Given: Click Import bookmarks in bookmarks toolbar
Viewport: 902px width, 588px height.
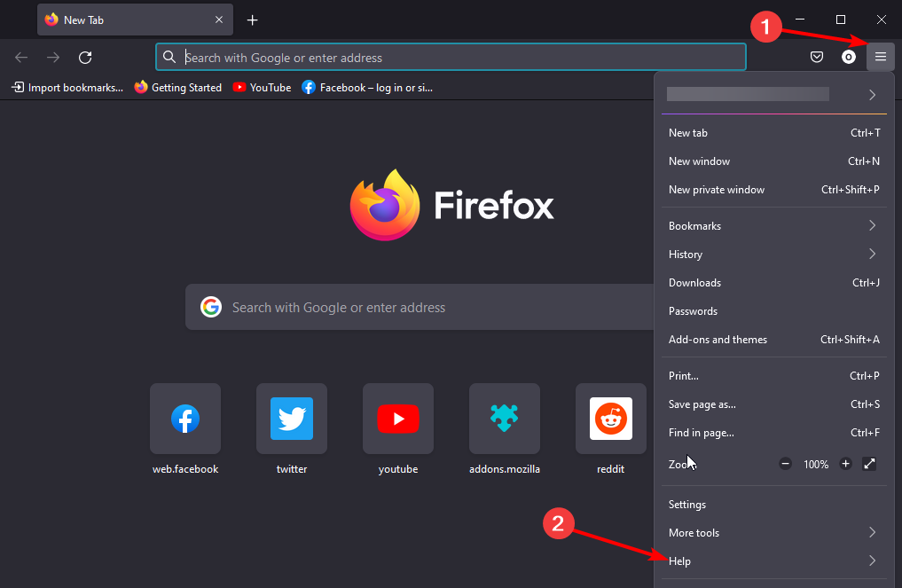Looking at the screenshot, I should [67, 88].
